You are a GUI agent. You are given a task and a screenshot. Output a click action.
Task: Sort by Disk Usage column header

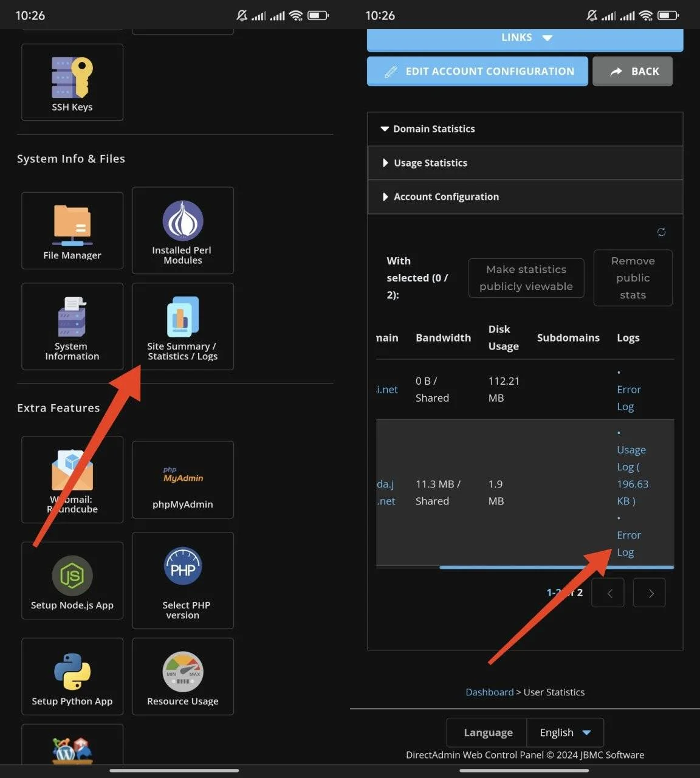(x=504, y=338)
